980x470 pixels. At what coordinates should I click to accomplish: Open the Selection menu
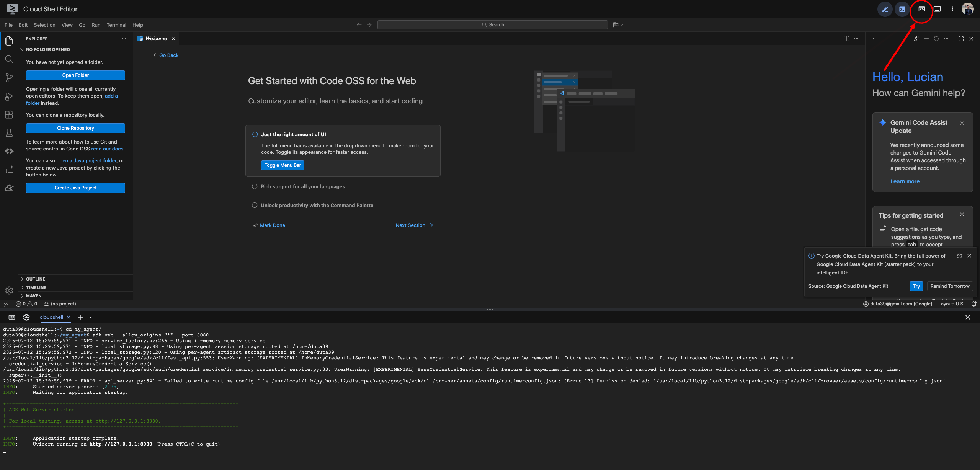tap(44, 25)
